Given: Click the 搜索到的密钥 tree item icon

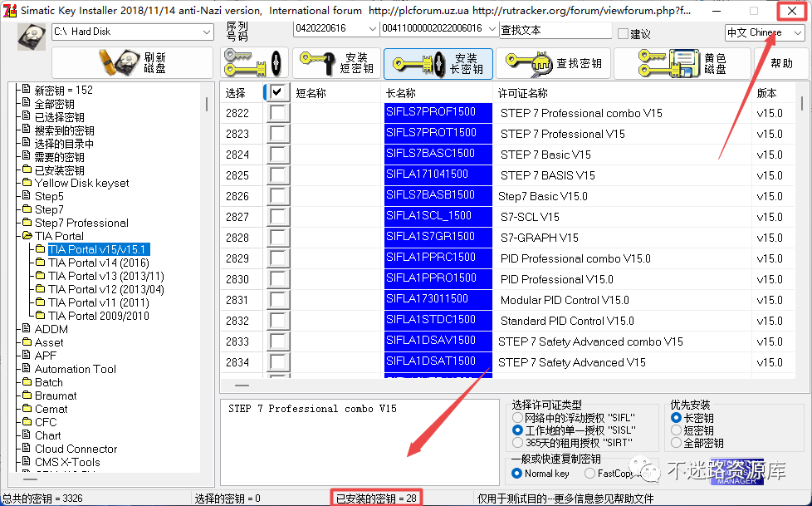Looking at the screenshot, I should (x=27, y=130).
